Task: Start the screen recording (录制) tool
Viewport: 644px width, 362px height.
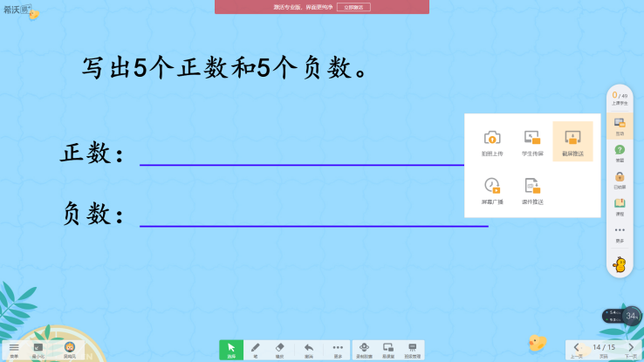Action: pyautogui.click(x=364, y=350)
